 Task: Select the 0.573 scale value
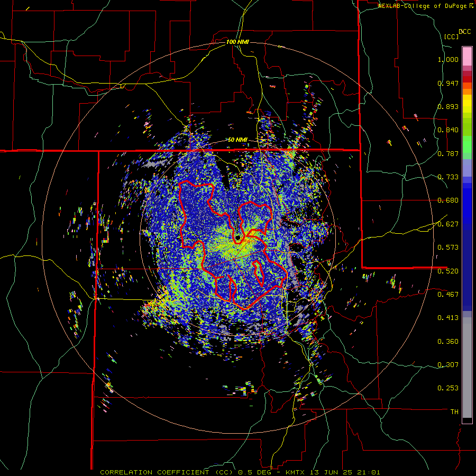pyautogui.click(x=448, y=248)
